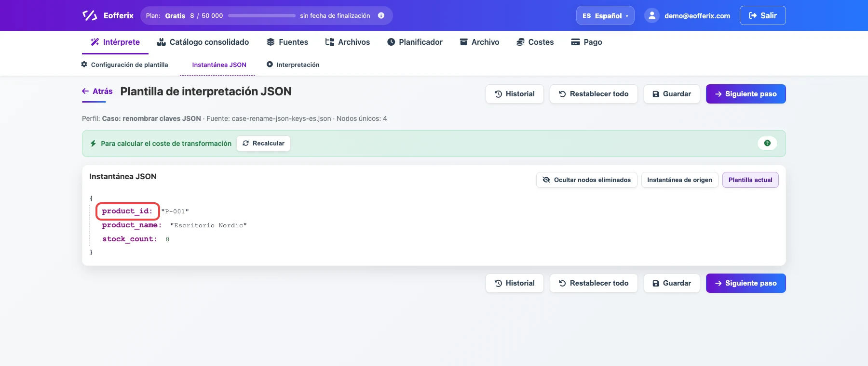The height and width of the screenshot is (366, 868).
Task: Open the Archivo tab
Action: 479,42
